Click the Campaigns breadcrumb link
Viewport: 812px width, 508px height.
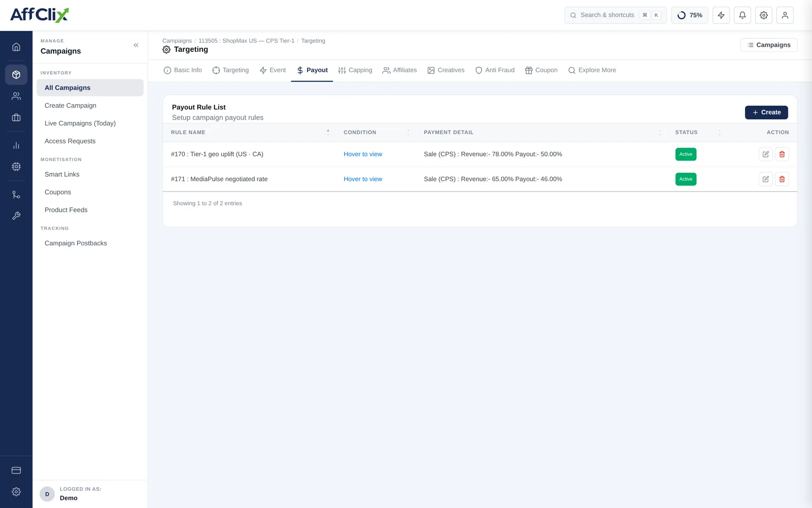(x=177, y=41)
